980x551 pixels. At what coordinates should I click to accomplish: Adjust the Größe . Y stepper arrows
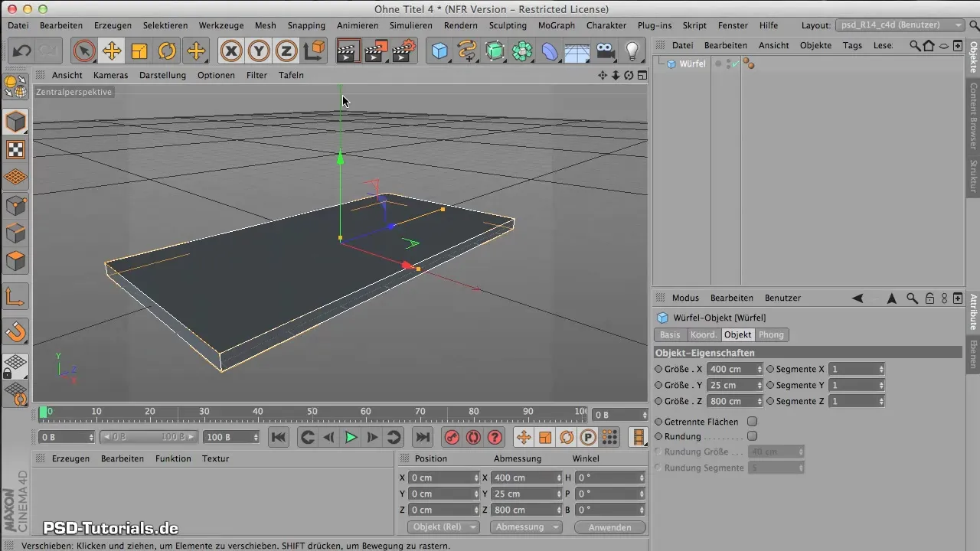[759, 385]
